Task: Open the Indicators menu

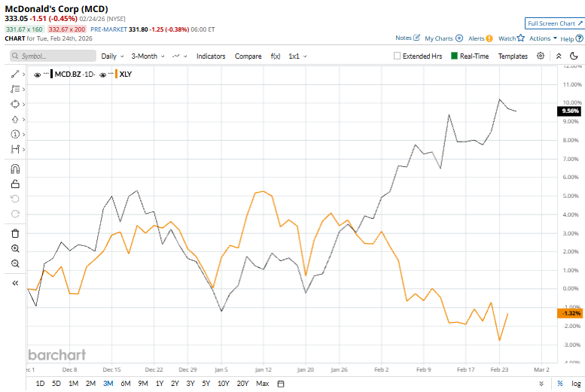Action: pyautogui.click(x=211, y=56)
